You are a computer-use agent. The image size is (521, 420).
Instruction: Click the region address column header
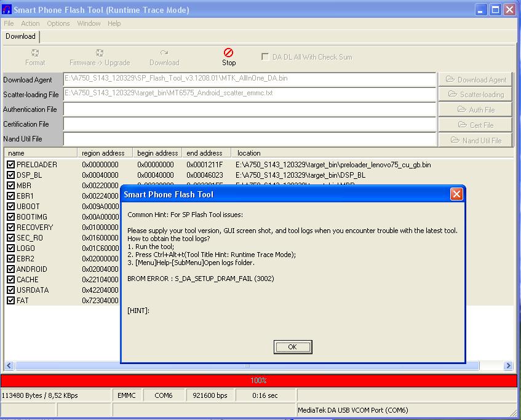coord(105,153)
